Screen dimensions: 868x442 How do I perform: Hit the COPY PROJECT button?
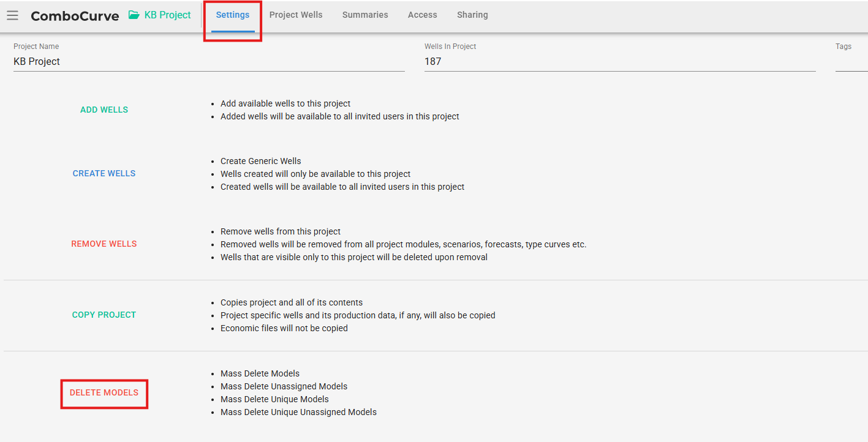tap(104, 315)
